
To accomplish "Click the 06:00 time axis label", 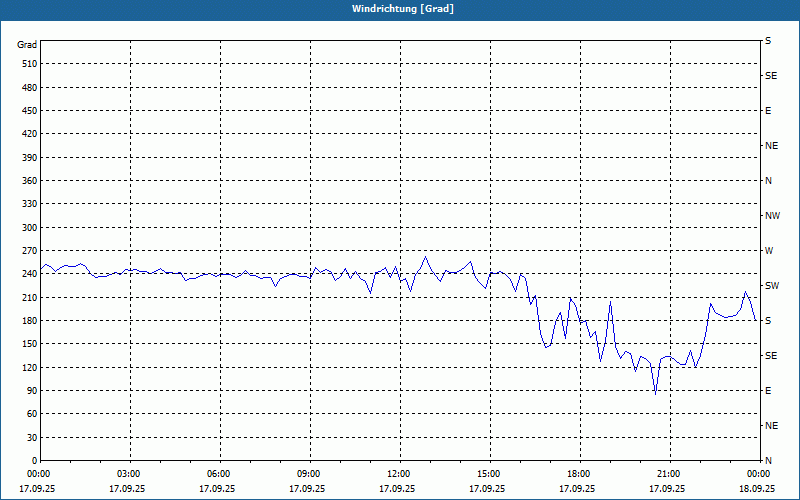I will (x=220, y=474).
